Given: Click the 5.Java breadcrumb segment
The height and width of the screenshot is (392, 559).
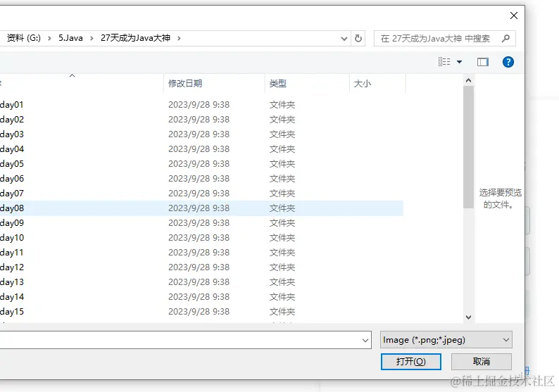Looking at the screenshot, I should point(70,39).
